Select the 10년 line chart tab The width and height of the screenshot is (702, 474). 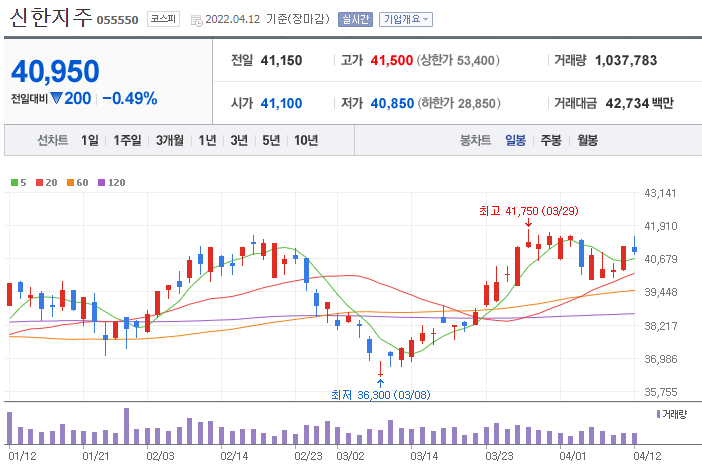306,141
